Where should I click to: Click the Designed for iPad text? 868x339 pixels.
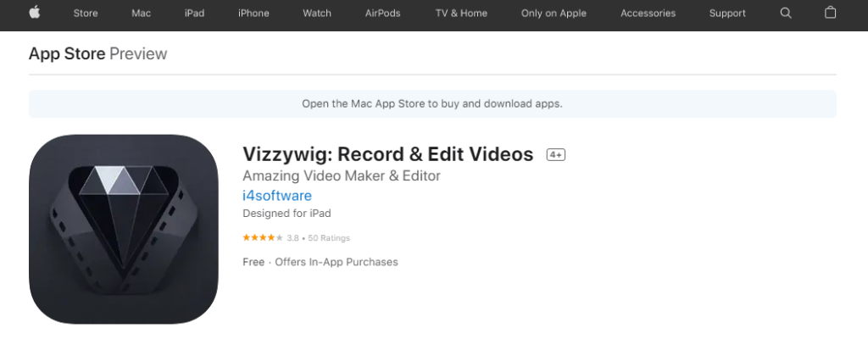(287, 214)
